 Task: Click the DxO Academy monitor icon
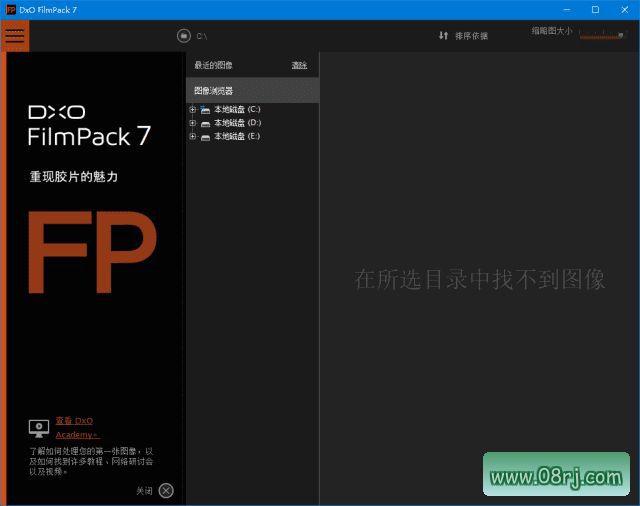point(39,428)
